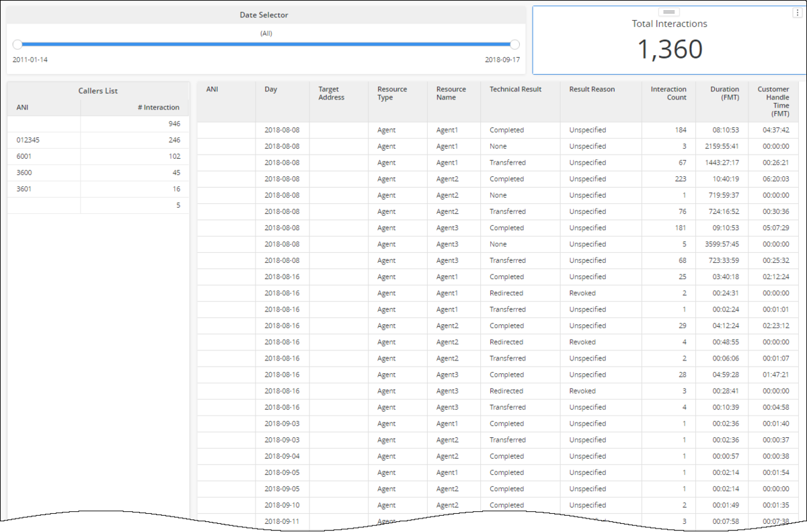The image size is (807, 532).
Task: Click the # Interaction header in Callers List
Action: point(162,108)
